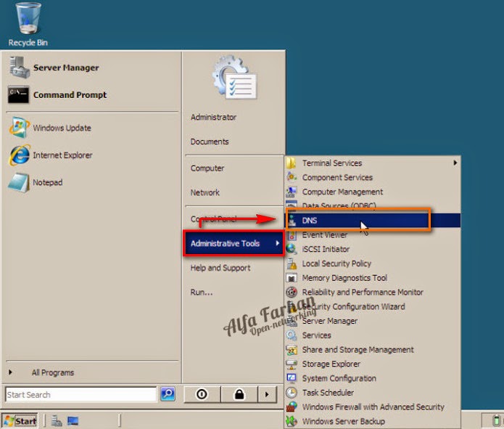Open Computer from the Start menu
This screenshot has height=429, width=504.
click(x=207, y=168)
